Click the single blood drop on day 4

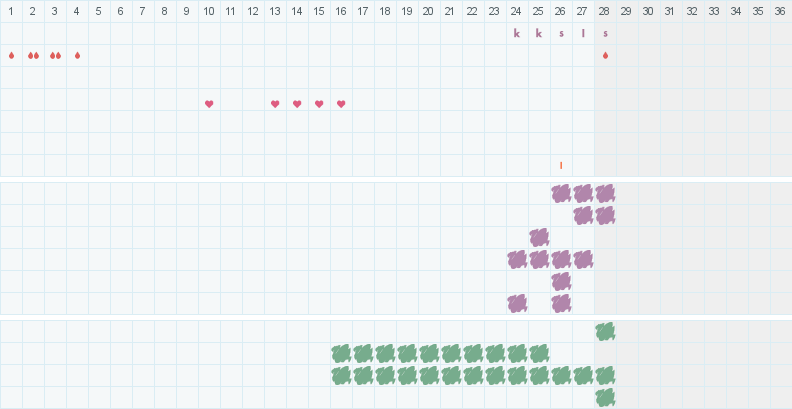click(x=77, y=55)
